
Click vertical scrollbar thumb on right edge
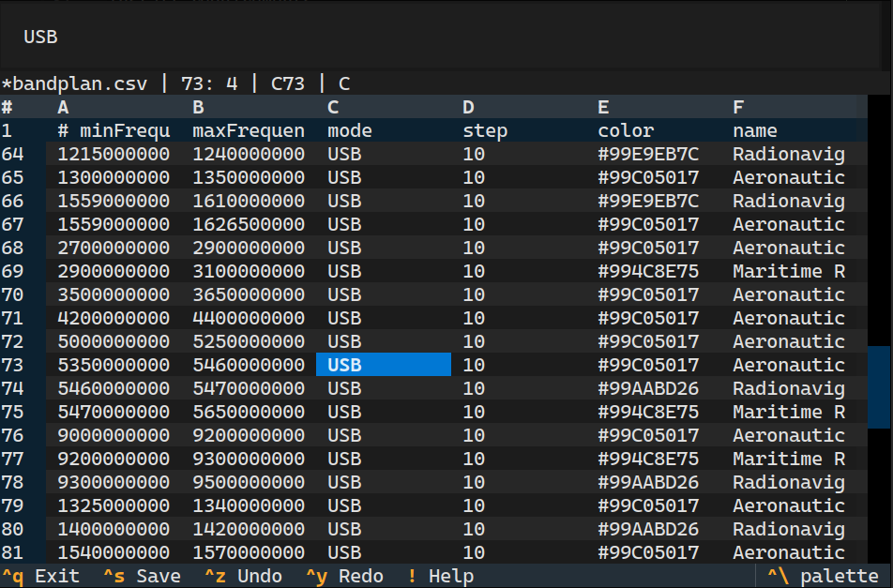(879, 386)
